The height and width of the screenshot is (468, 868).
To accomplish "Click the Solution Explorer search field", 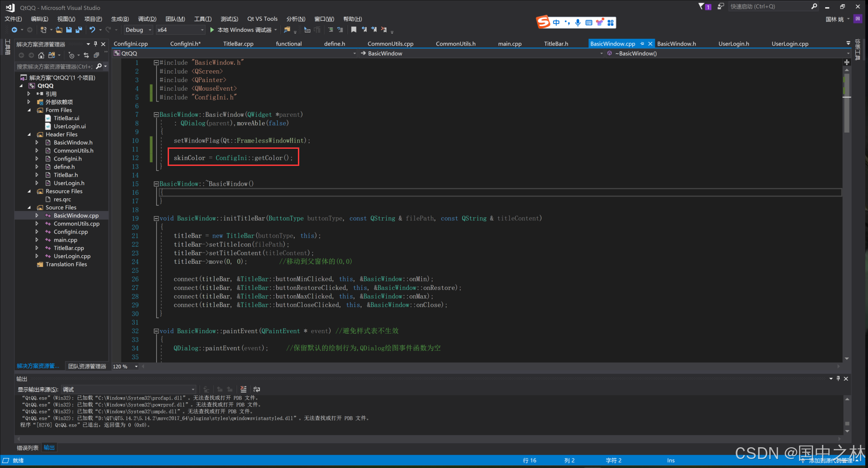I will point(55,66).
